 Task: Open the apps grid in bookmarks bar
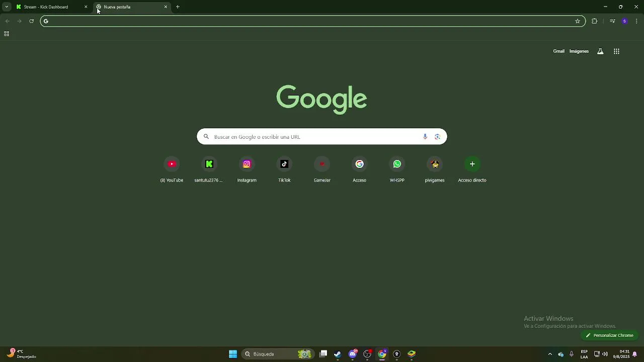click(7, 34)
